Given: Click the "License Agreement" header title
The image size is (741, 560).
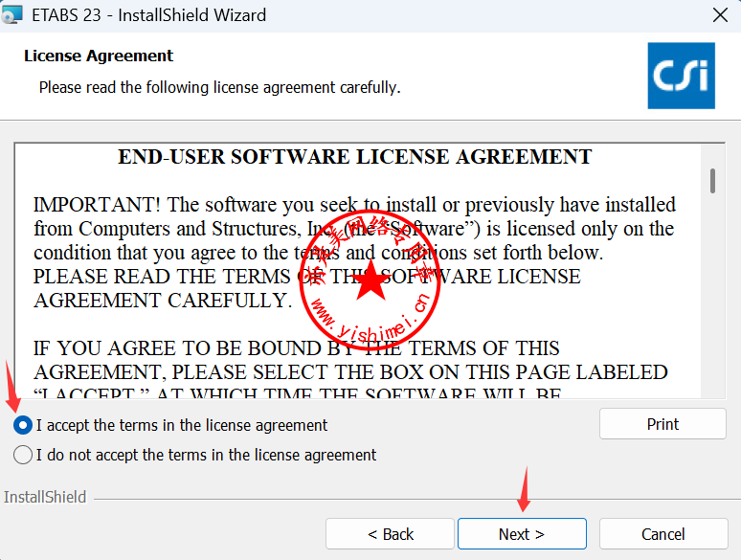Looking at the screenshot, I should coord(99,56).
